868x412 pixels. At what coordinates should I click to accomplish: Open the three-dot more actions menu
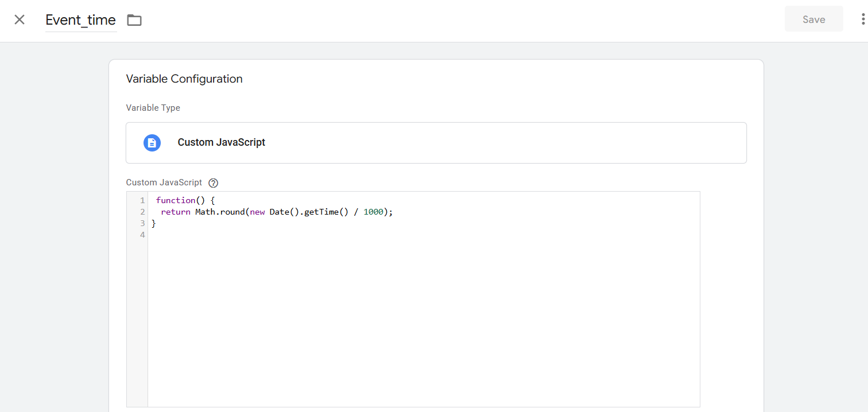(862, 20)
